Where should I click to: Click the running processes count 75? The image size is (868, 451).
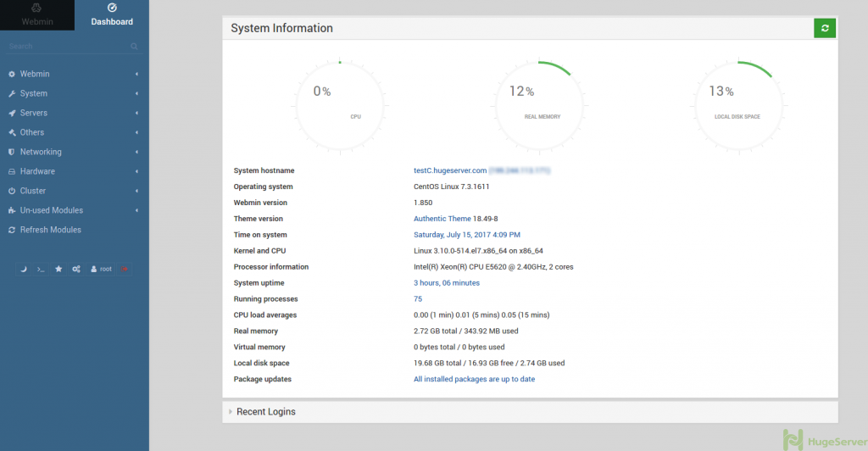418,298
